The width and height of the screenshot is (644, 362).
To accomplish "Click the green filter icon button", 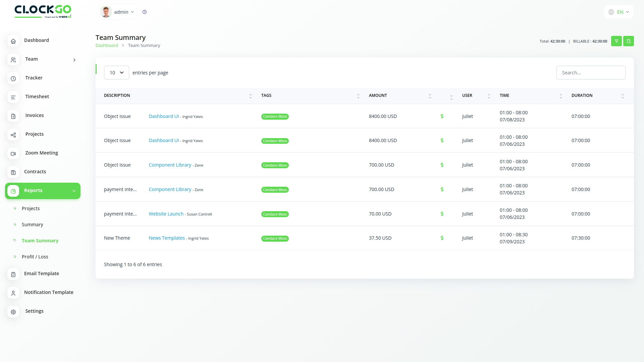I will 616,41.
